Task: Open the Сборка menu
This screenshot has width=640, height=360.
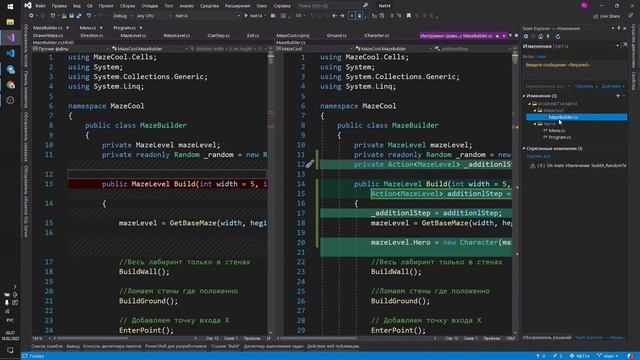Action: pos(127,6)
